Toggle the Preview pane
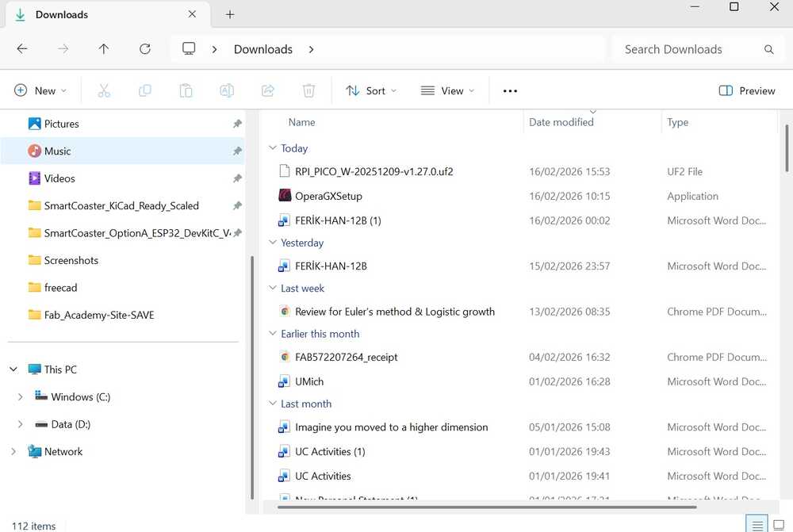Image resolution: width=793 pixels, height=532 pixels. pyautogui.click(x=746, y=91)
